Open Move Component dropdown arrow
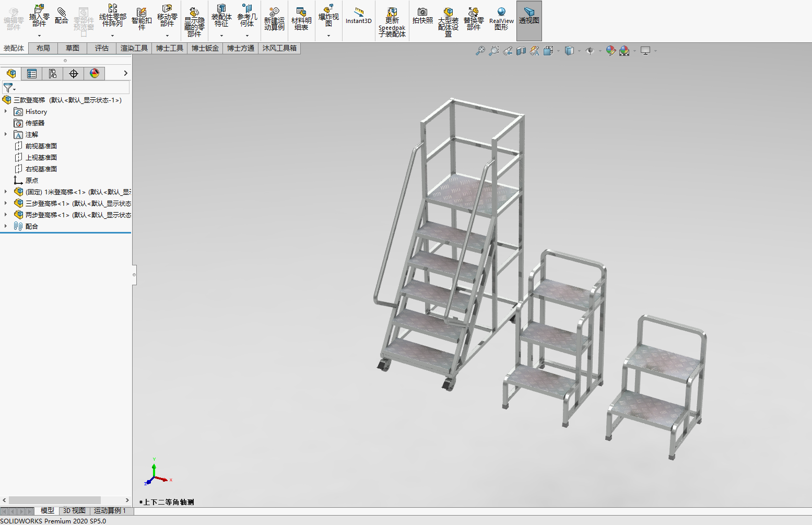This screenshot has height=525, width=812. (x=167, y=36)
